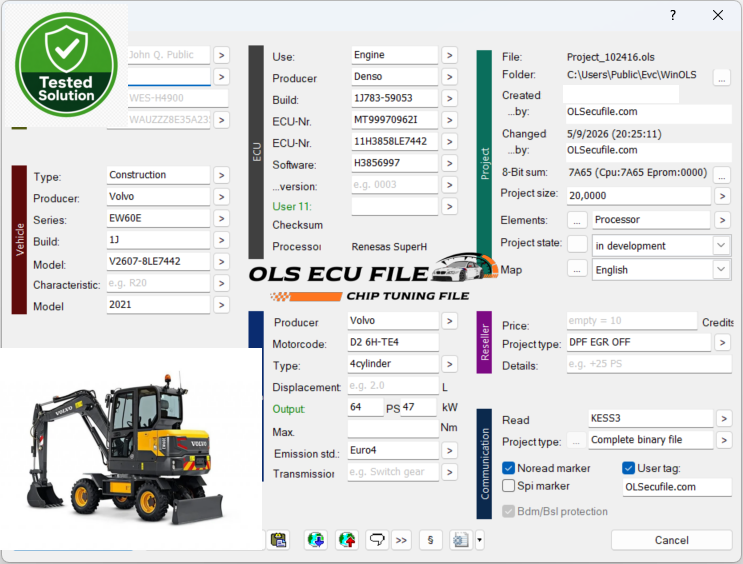Click the small box left of Project state
Image resolution: width=743 pixels, height=564 pixels.
(x=577, y=244)
